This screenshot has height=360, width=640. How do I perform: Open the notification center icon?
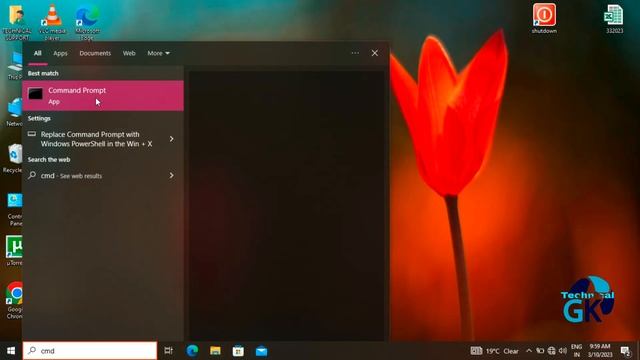click(626, 351)
